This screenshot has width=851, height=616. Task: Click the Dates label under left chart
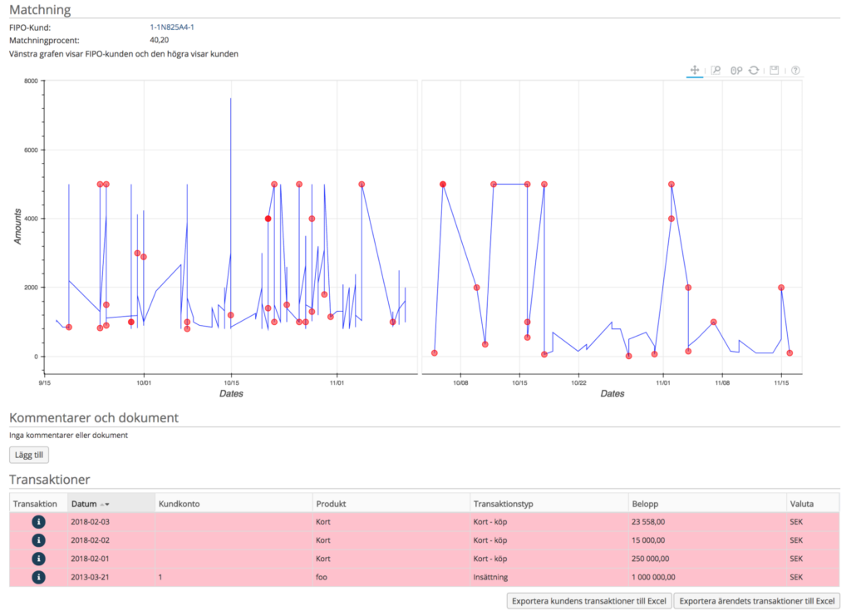click(x=231, y=393)
